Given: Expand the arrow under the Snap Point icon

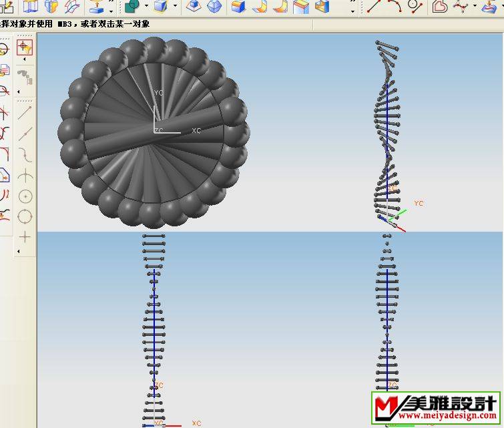Looking at the screenshot, I should [x=25, y=59].
